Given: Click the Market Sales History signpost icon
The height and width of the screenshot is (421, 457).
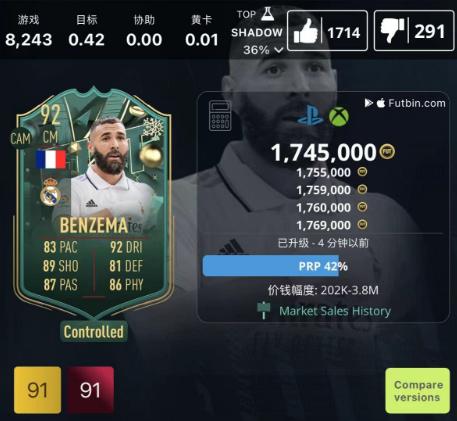Looking at the screenshot, I should [263, 310].
